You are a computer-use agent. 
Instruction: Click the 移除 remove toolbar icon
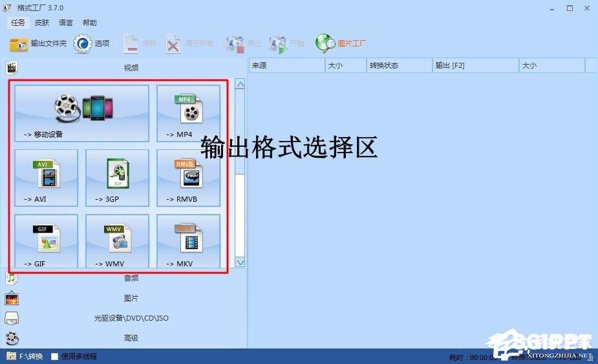coord(131,43)
